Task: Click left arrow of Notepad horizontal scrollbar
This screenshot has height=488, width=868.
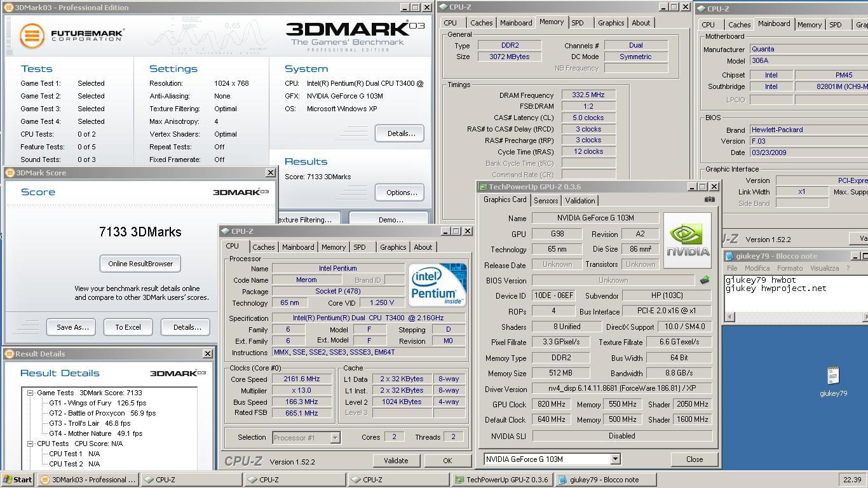Action: click(x=730, y=316)
